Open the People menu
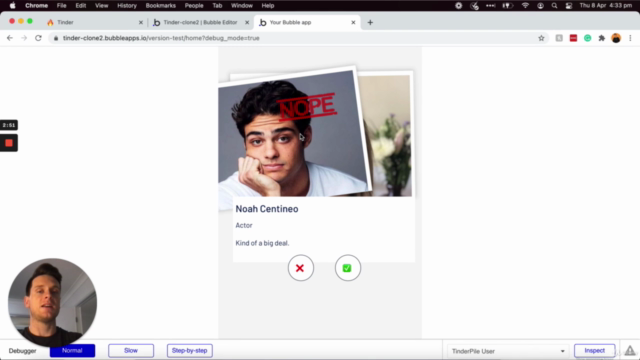Viewport: 640px width, 360px height. [194, 6]
